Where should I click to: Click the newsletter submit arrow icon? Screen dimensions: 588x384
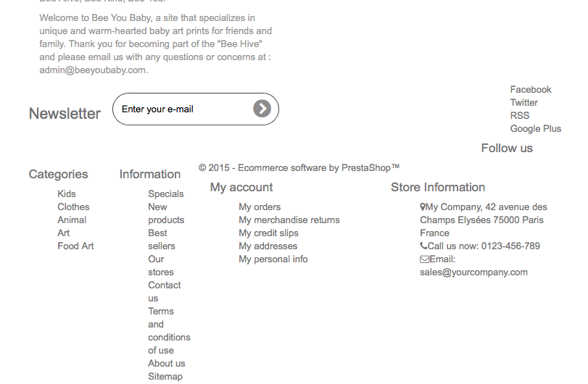point(262,109)
